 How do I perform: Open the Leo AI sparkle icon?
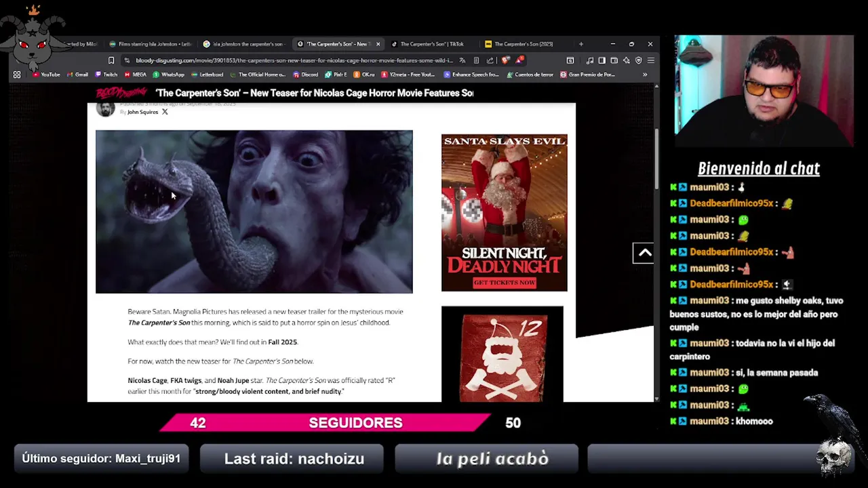(x=626, y=60)
